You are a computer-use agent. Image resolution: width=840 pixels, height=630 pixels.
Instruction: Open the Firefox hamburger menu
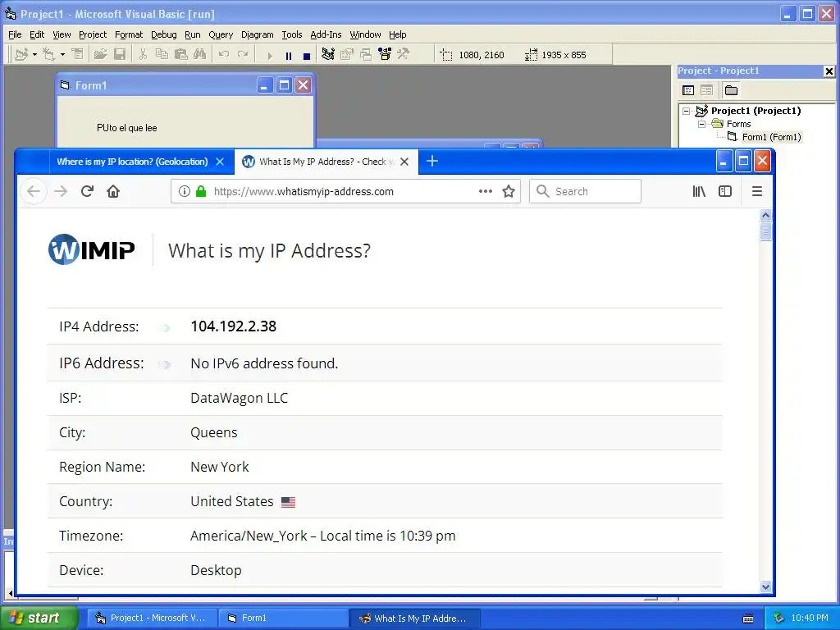coord(757,191)
